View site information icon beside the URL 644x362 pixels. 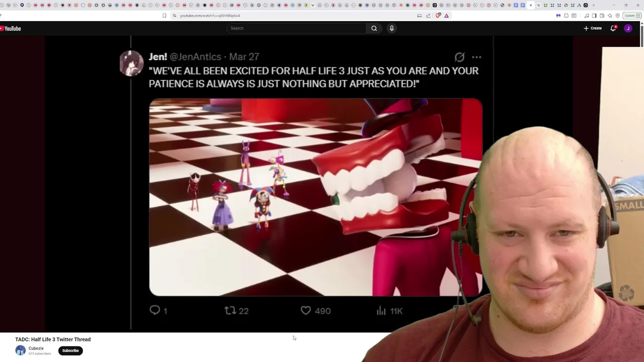(x=175, y=16)
